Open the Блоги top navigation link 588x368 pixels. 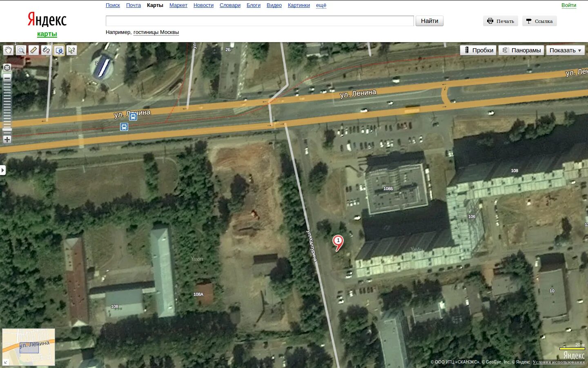(254, 5)
